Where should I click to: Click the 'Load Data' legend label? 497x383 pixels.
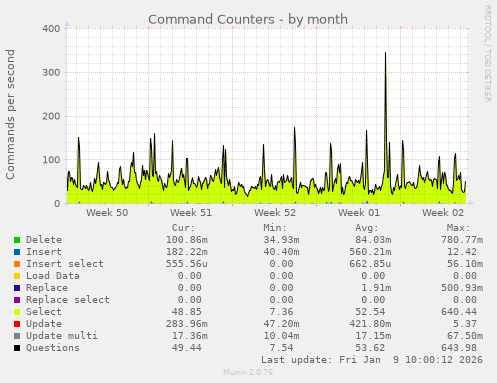(x=53, y=276)
